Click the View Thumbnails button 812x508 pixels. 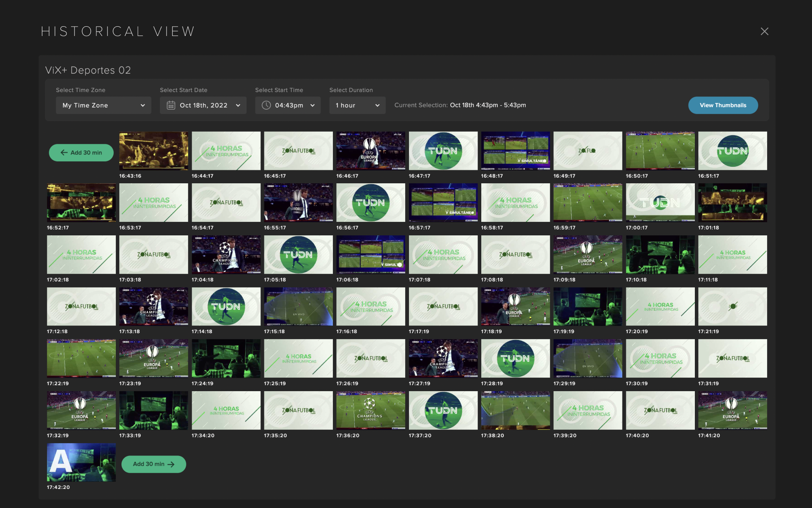point(723,105)
